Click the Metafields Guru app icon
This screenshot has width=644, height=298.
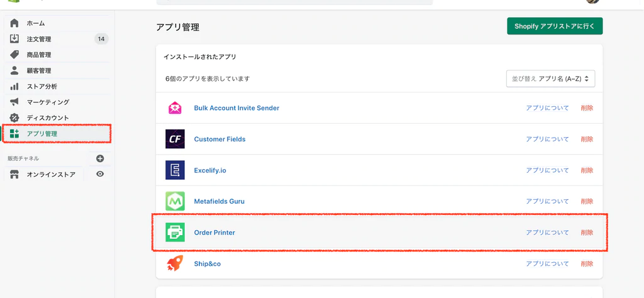175,202
